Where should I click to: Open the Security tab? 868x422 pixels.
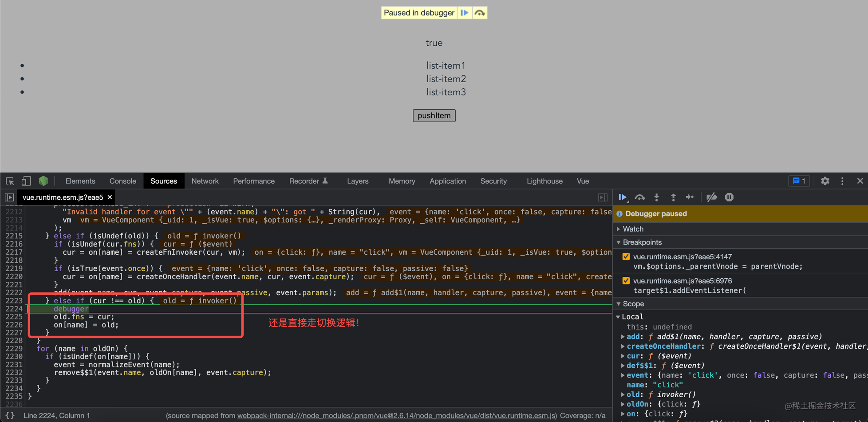click(493, 181)
